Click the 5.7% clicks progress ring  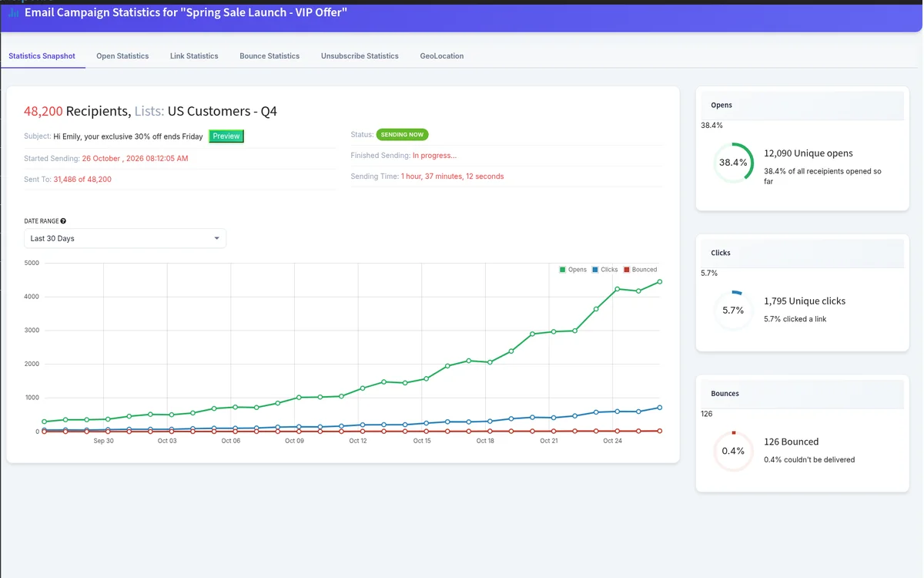tap(733, 311)
